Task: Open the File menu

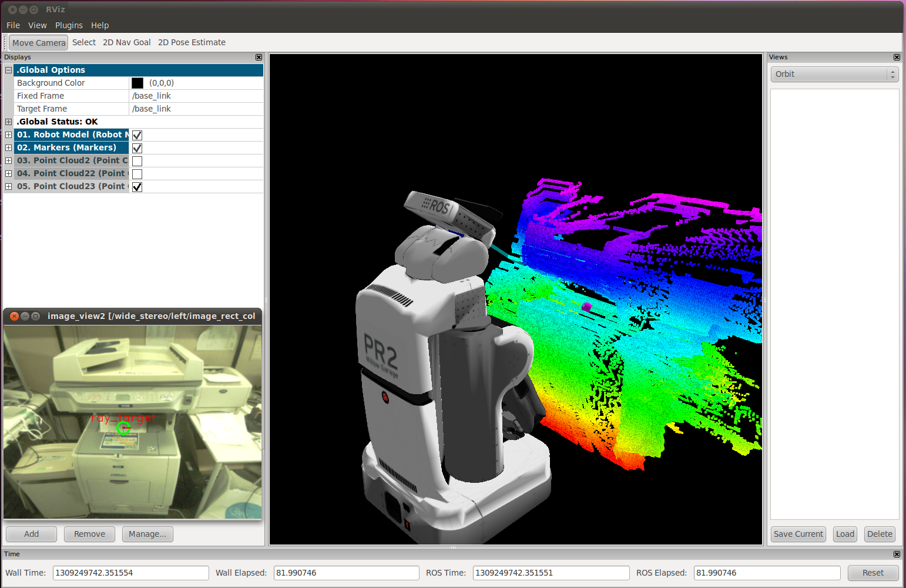Action: [x=13, y=25]
